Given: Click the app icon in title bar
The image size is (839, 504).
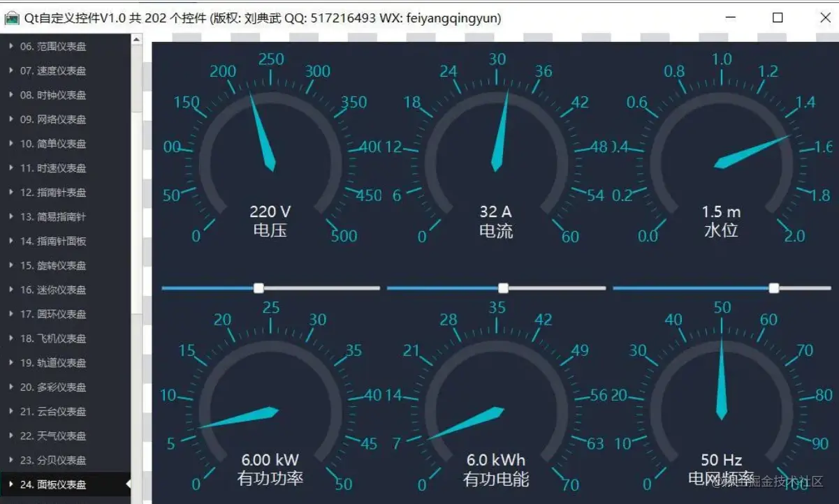Looking at the screenshot, I should point(11,19).
